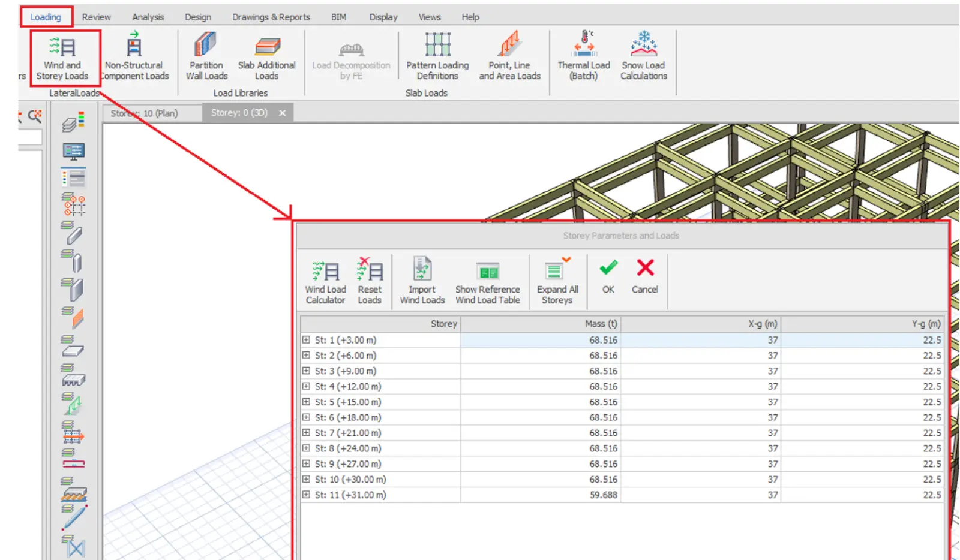The height and width of the screenshot is (560, 960).
Task: Expand storey St: 2 (+6.00 m)
Action: tap(307, 356)
